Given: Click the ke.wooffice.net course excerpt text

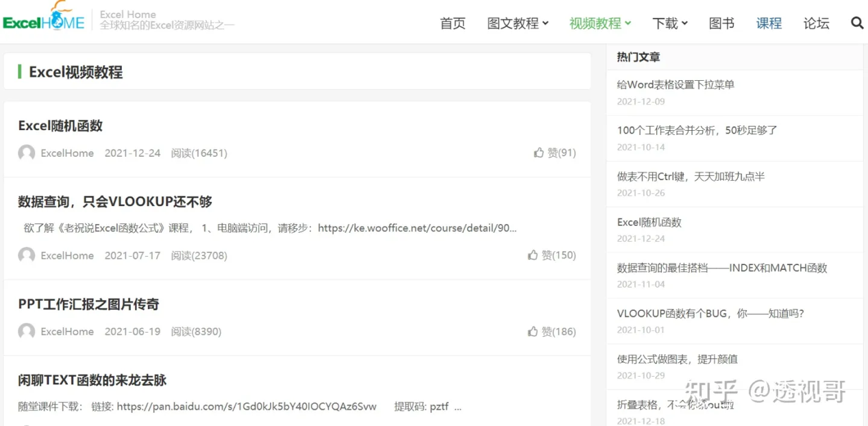Looking at the screenshot, I should [x=270, y=228].
